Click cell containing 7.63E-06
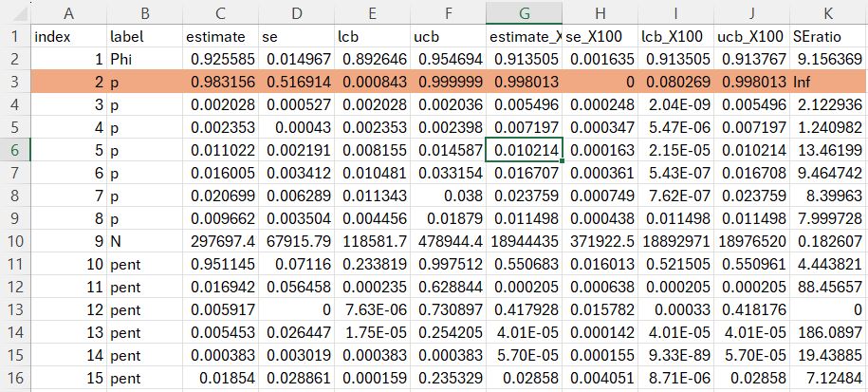The image size is (868, 392). (x=373, y=310)
